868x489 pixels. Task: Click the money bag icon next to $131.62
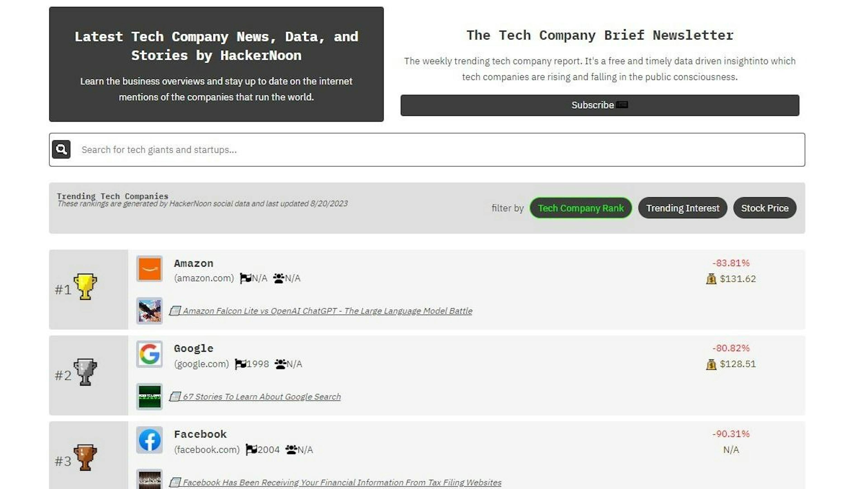tap(711, 279)
